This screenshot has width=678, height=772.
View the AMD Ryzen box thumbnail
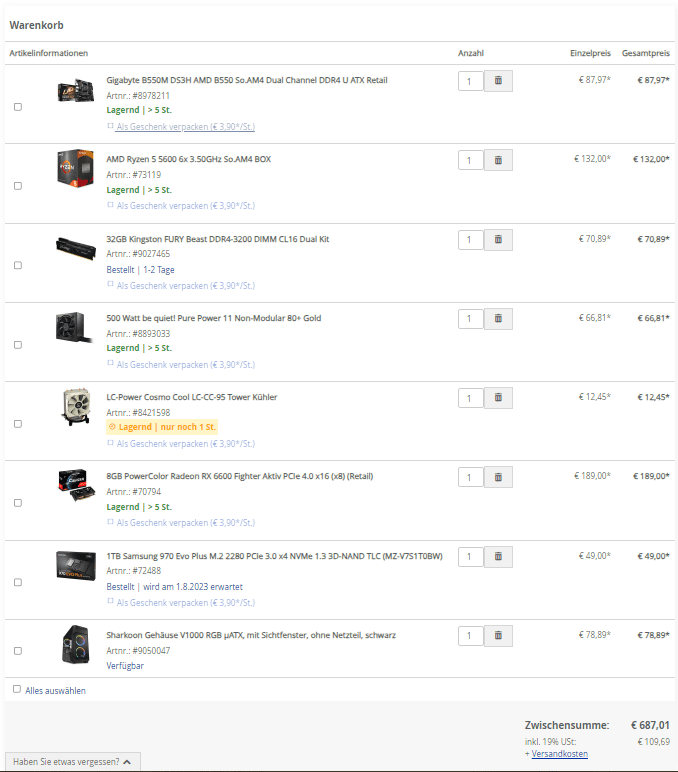75,168
